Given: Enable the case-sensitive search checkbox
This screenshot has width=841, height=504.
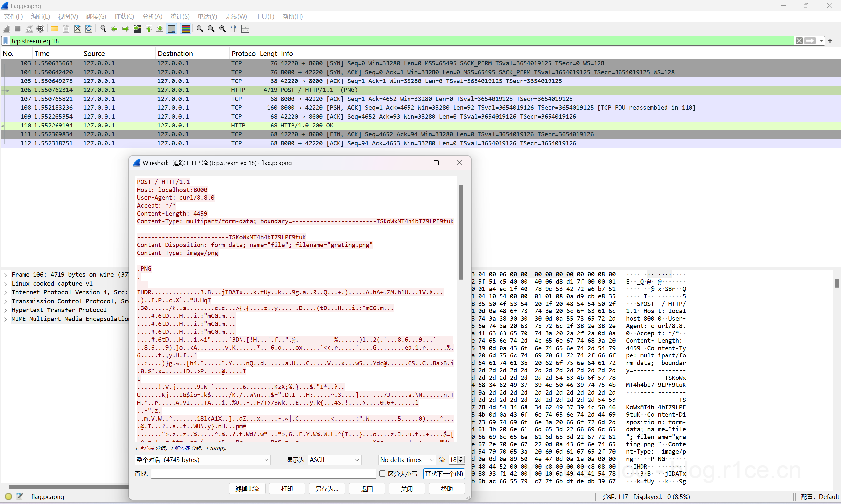Looking at the screenshot, I should pyautogui.click(x=383, y=474).
